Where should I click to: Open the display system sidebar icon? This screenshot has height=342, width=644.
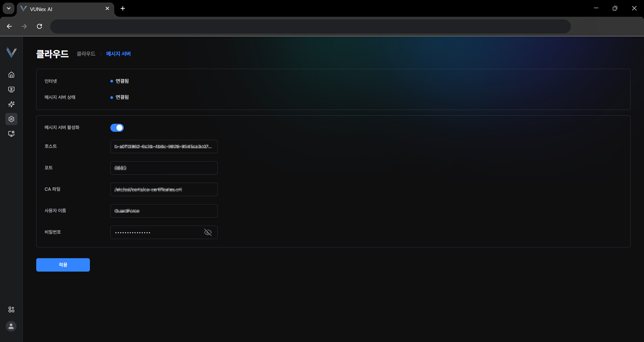click(x=11, y=134)
